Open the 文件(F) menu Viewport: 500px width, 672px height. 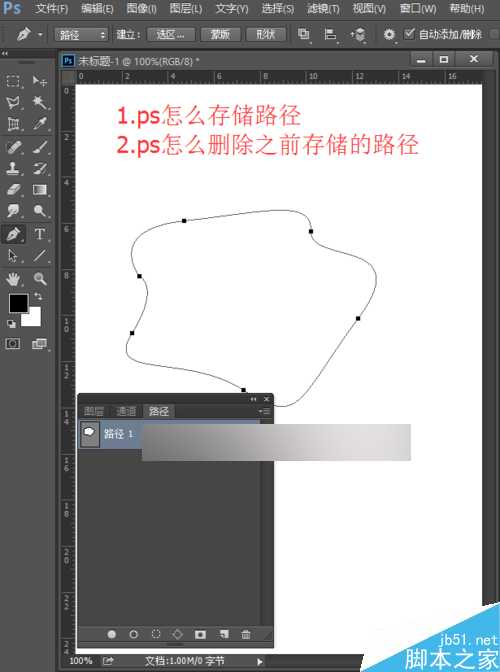point(52,8)
